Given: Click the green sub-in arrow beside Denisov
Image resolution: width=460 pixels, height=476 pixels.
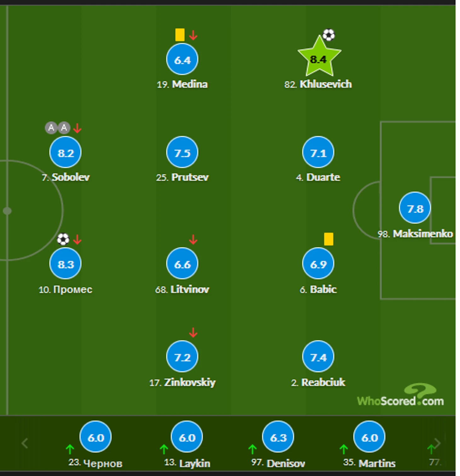Looking at the screenshot, I should 252,449.
